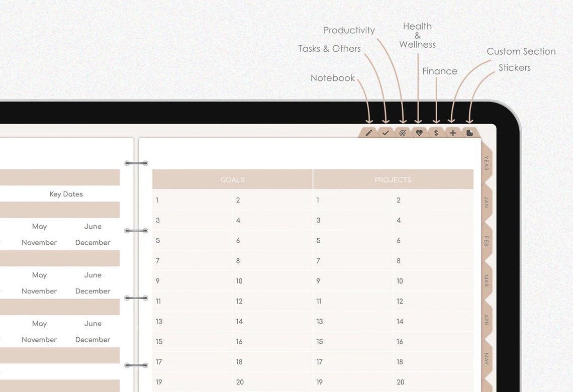Screen dimensions: 573x392
Task: Click the Key Dates heading
Action: click(66, 194)
